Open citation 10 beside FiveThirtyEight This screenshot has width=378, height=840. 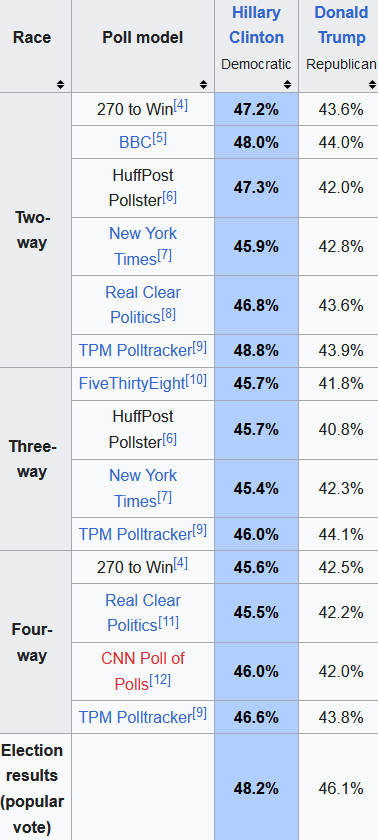click(x=195, y=380)
